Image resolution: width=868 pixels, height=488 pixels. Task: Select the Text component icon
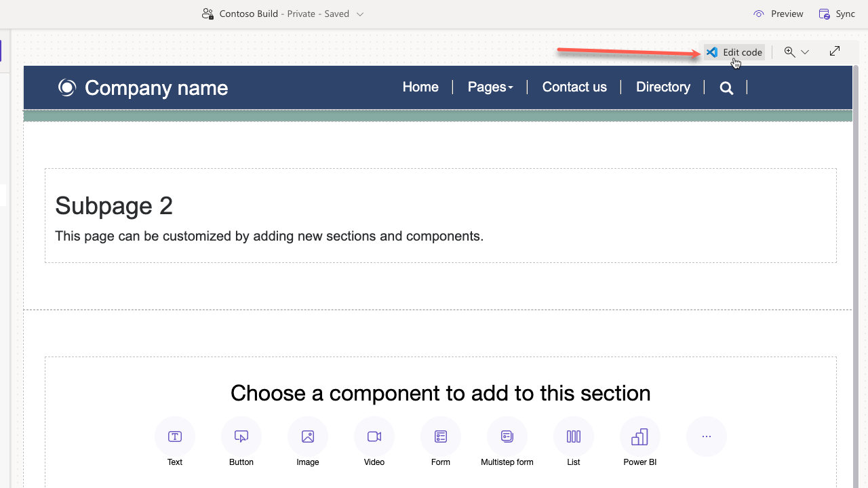pyautogui.click(x=174, y=436)
